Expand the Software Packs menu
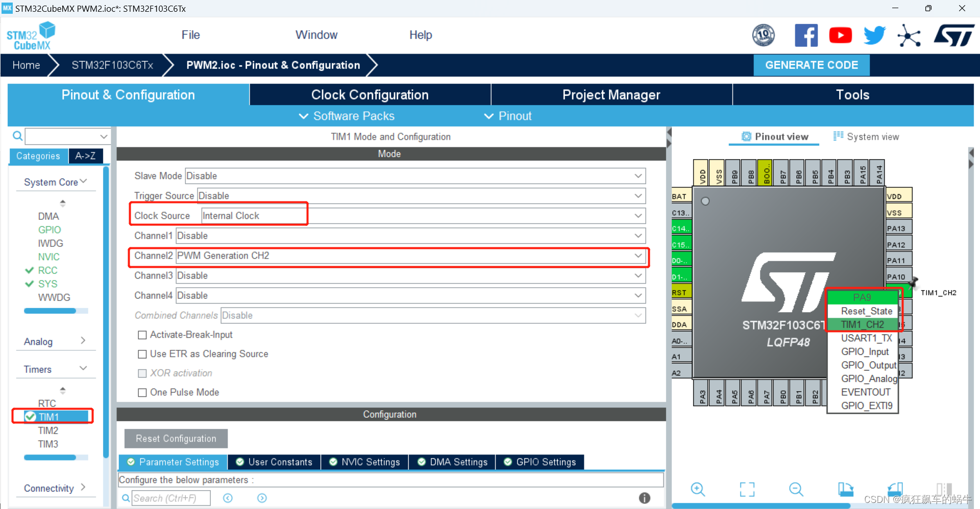The image size is (980, 509). pos(346,116)
